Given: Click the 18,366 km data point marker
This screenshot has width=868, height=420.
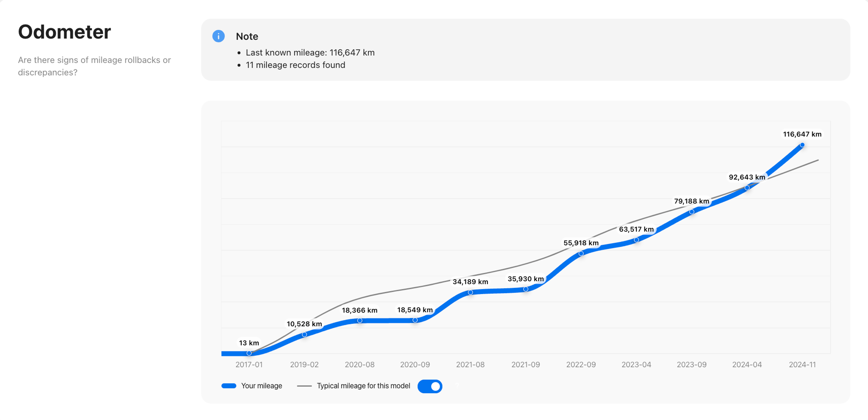Looking at the screenshot, I should [360, 320].
